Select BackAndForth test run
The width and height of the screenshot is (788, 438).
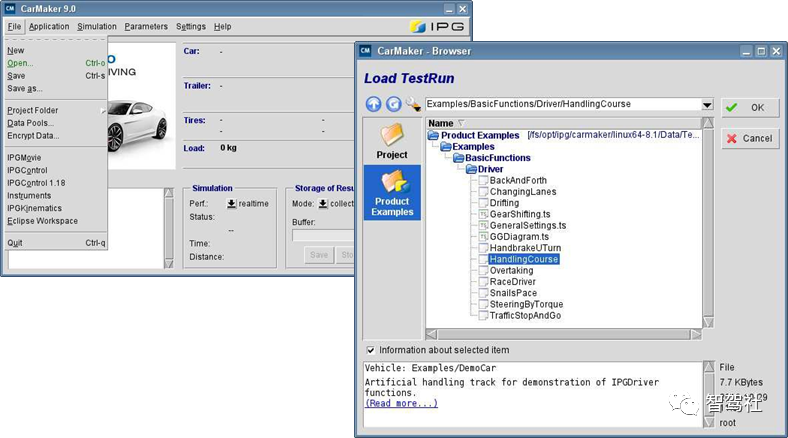518,180
